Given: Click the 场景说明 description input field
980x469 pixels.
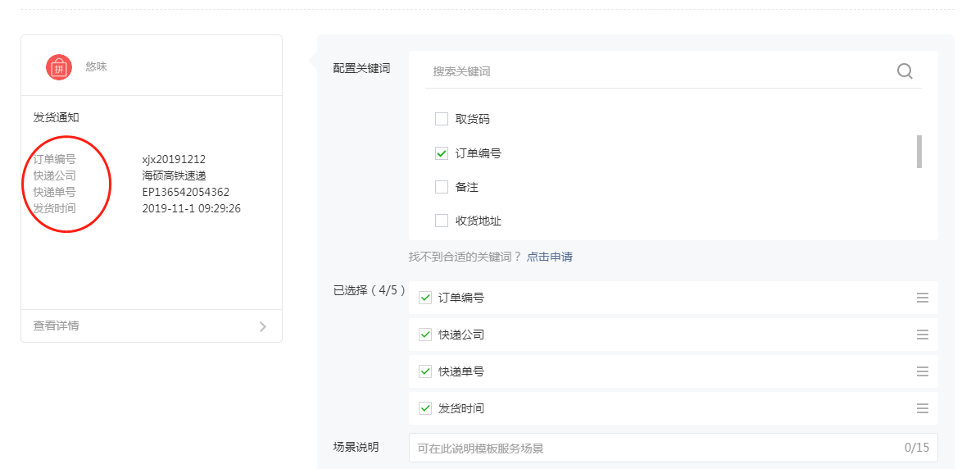Looking at the screenshot, I should (x=656, y=448).
